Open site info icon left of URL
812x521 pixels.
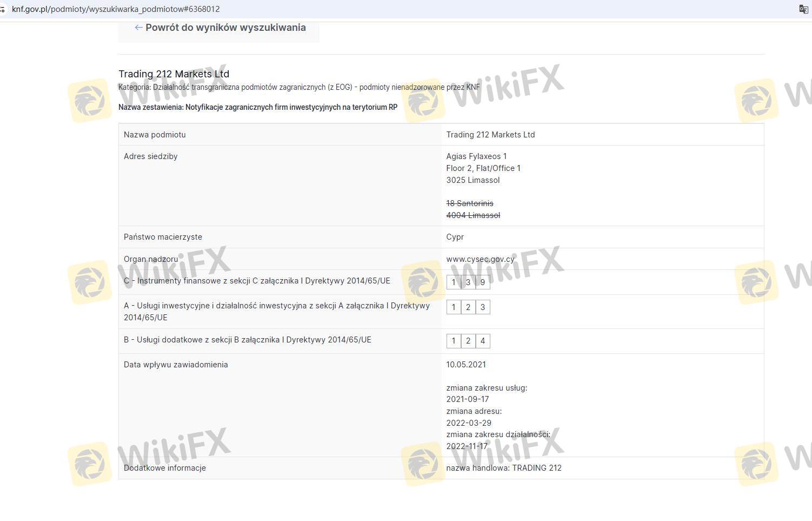[3, 9]
